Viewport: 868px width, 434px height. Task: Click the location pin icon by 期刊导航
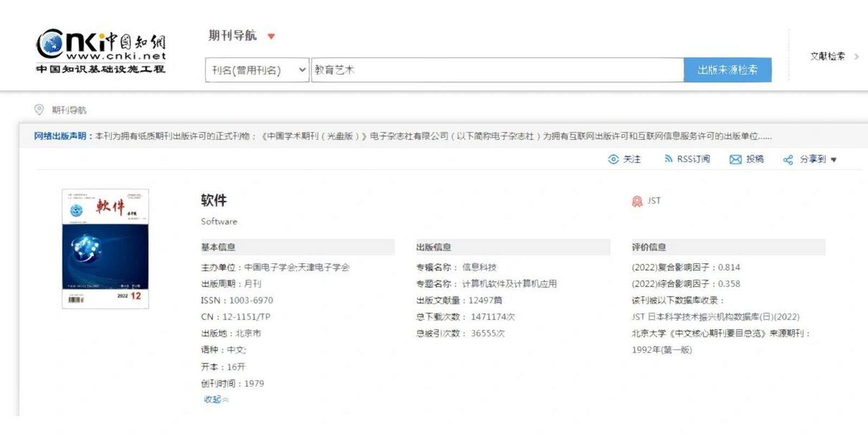tap(39, 110)
